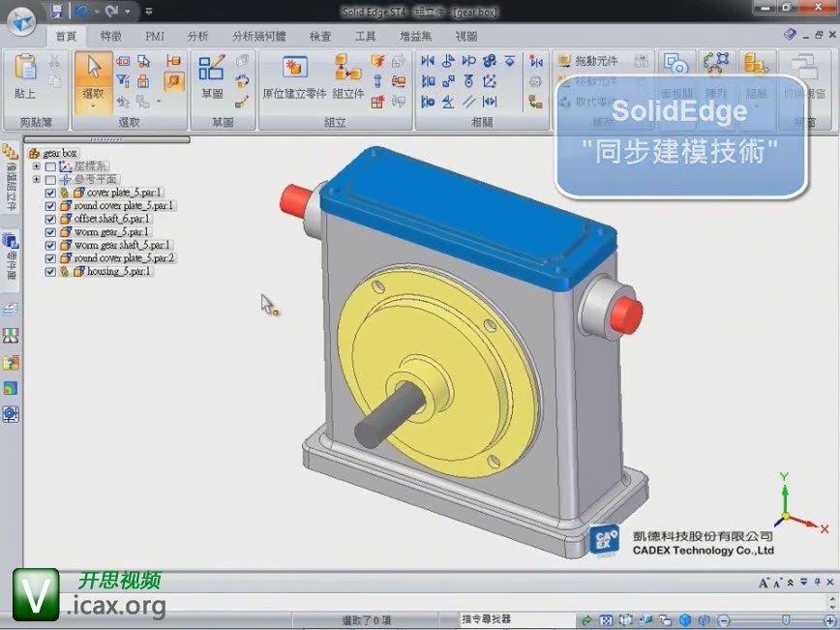This screenshot has height=630, width=840.
Task: Click the green refresh arrow in status bar
Action: pos(586,620)
